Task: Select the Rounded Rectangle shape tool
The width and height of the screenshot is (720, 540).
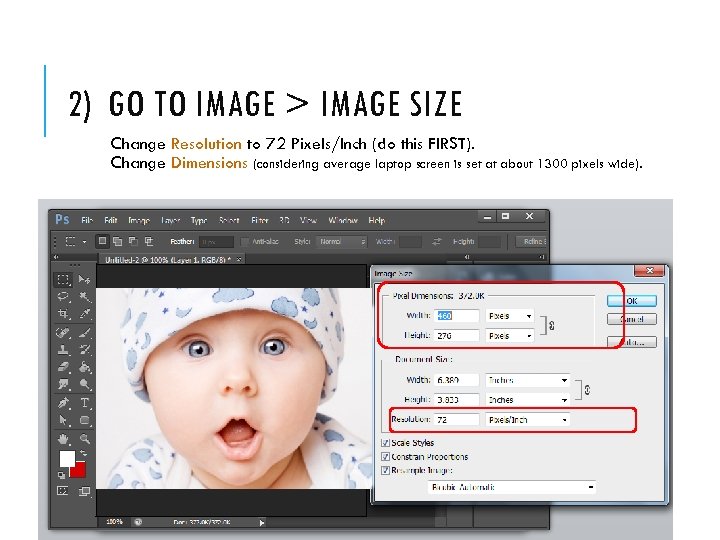Action: [x=84, y=421]
